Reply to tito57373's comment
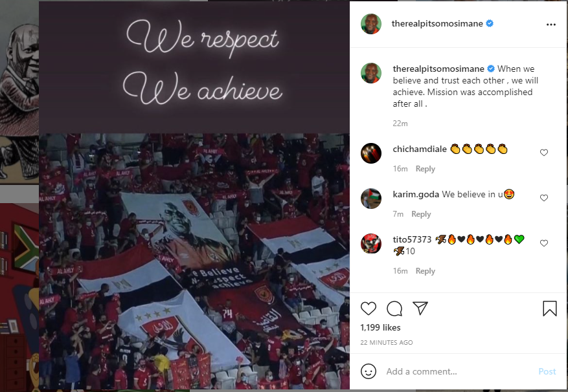 426,271
